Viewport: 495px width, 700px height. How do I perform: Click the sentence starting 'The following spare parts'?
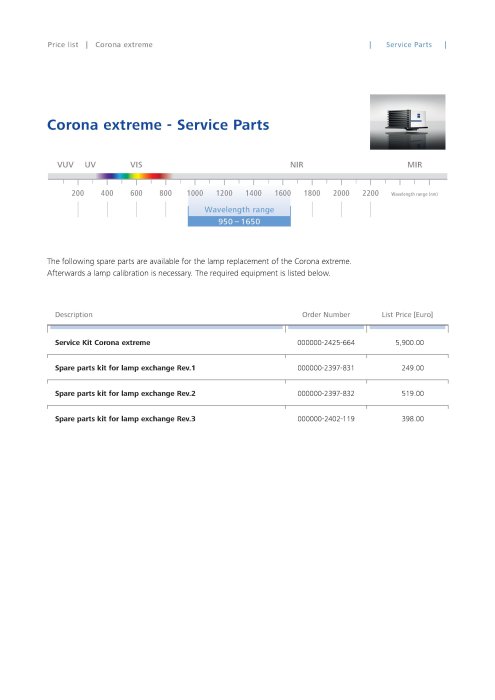(x=199, y=261)
